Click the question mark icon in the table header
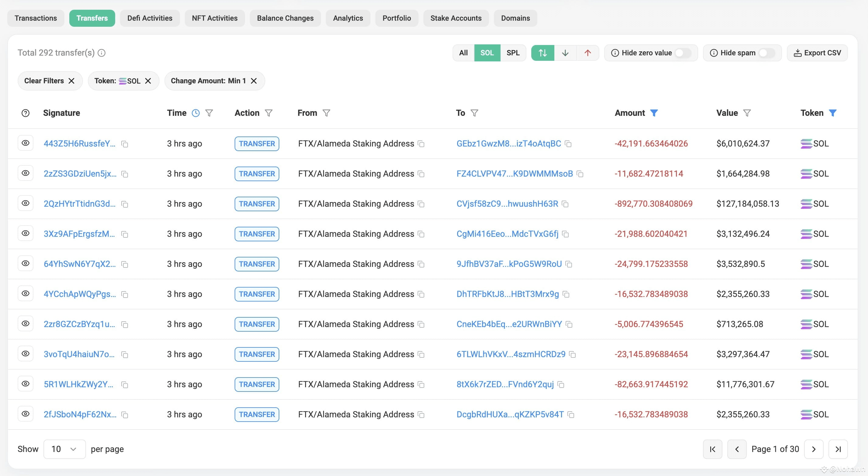The height and width of the screenshot is (476, 868). click(26, 113)
